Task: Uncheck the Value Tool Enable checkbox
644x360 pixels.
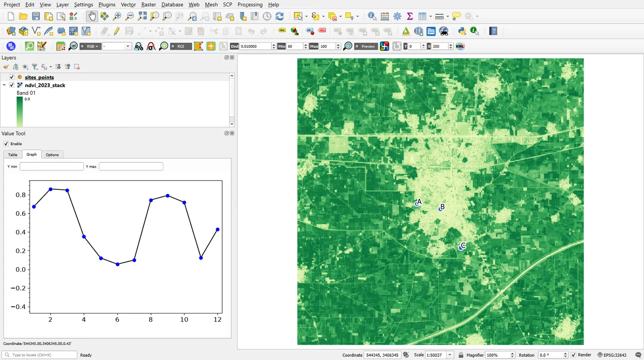Action: coord(6,144)
